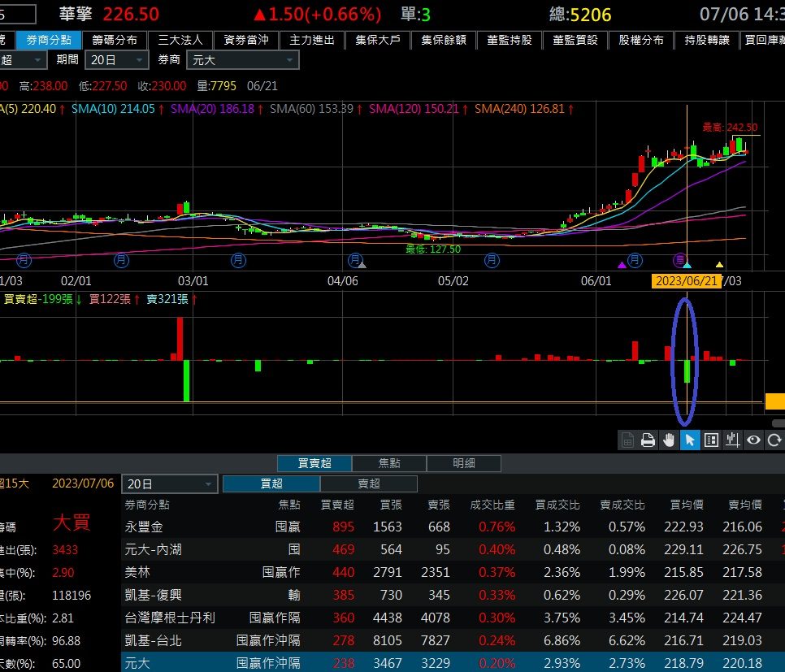The height and width of the screenshot is (672, 785).
Task: Click the 月 marker after 06/01
Action: pyautogui.click(x=635, y=259)
